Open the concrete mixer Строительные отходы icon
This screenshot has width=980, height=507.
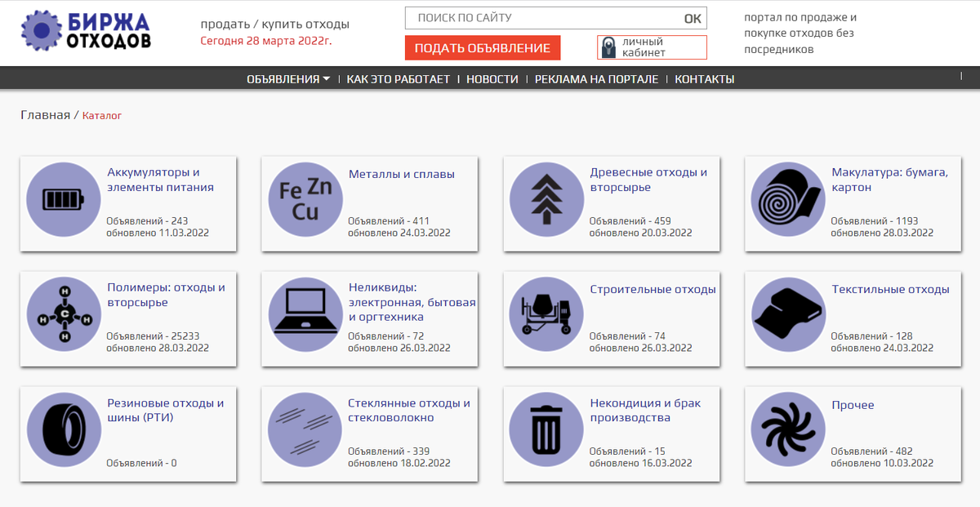click(x=546, y=314)
